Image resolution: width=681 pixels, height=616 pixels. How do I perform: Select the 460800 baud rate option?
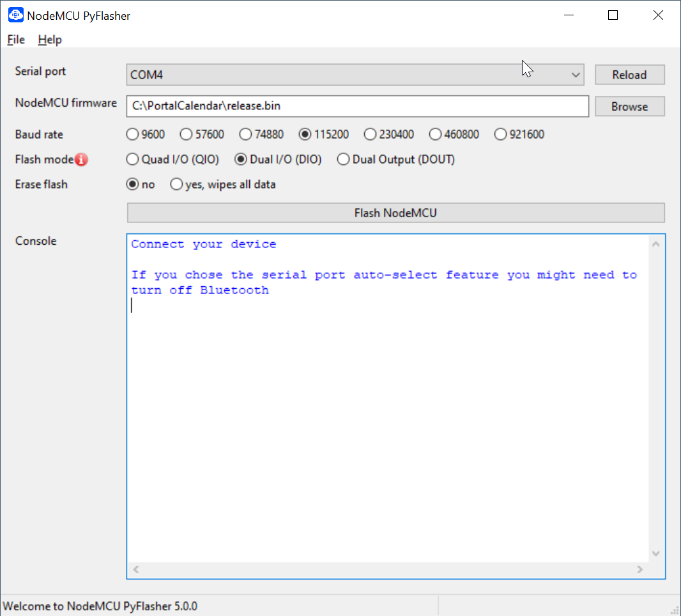coord(454,134)
